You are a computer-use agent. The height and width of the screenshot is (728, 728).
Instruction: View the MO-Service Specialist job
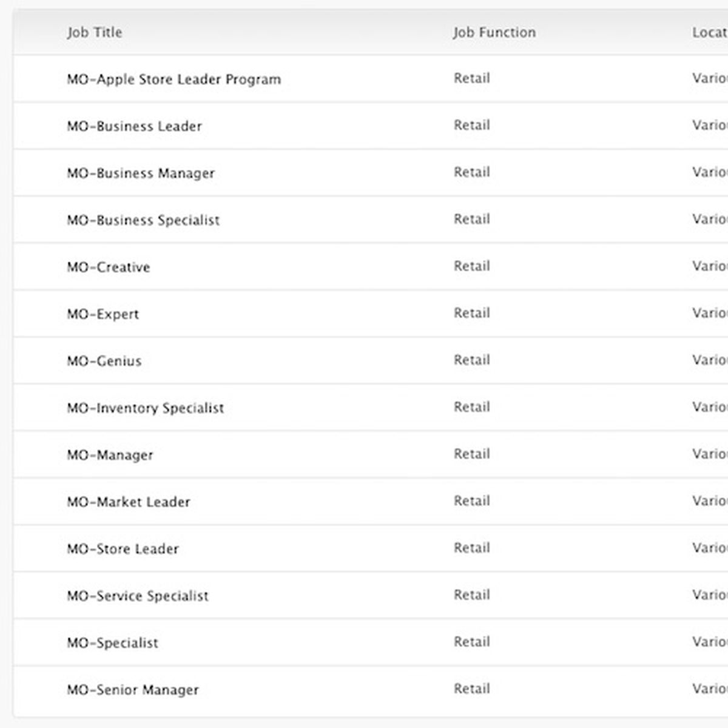(x=138, y=596)
